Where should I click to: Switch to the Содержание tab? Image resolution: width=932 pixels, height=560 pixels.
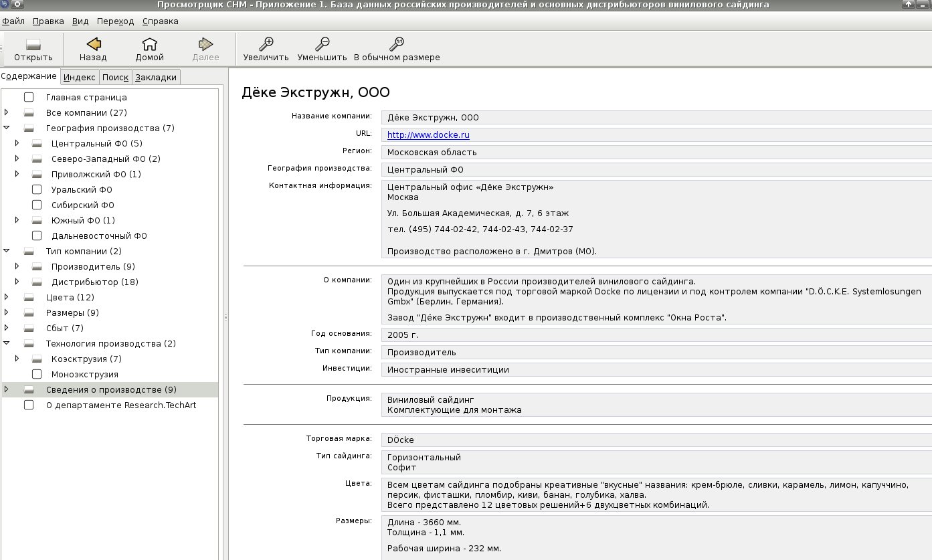(x=29, y=76)
